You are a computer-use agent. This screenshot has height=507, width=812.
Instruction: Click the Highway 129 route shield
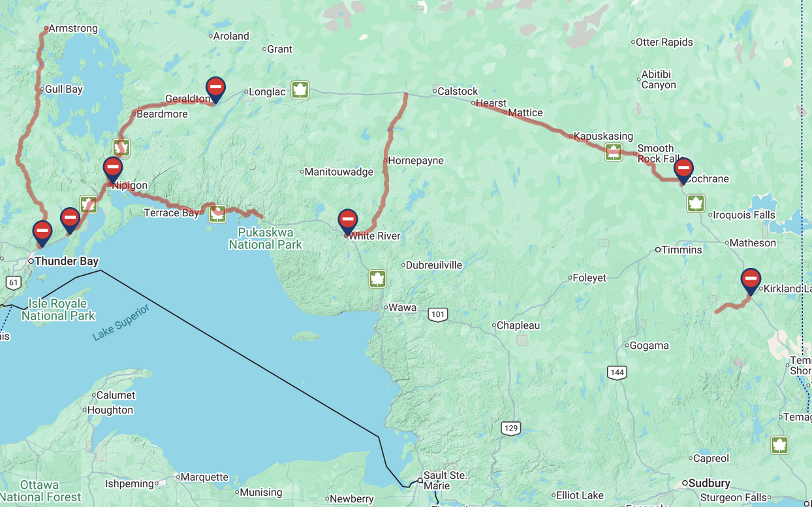coord(511,429)
